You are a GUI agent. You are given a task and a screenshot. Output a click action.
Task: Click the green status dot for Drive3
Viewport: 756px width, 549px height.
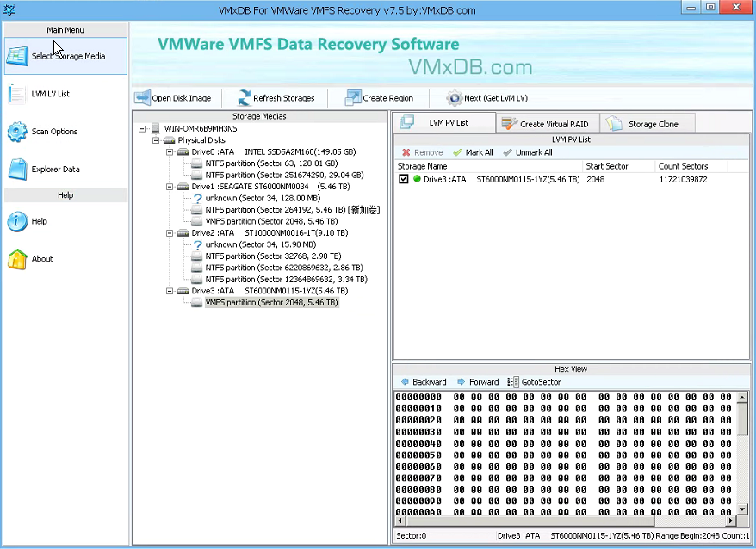(417, 179)
